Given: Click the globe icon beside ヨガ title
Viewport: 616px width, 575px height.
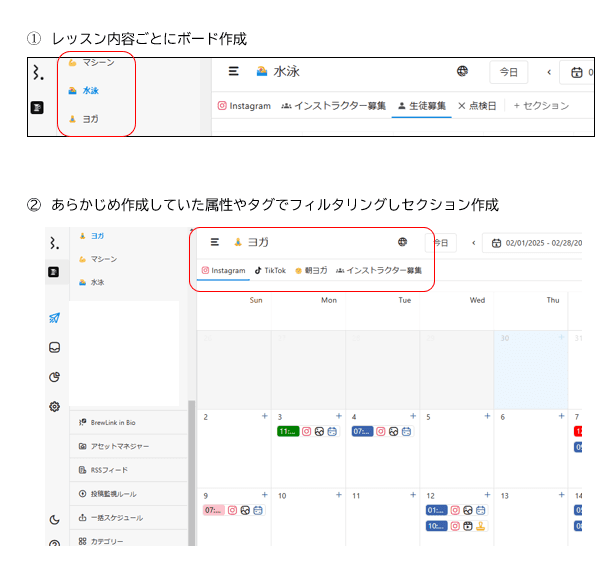Looking at the screenshot, I should (403, 242).
